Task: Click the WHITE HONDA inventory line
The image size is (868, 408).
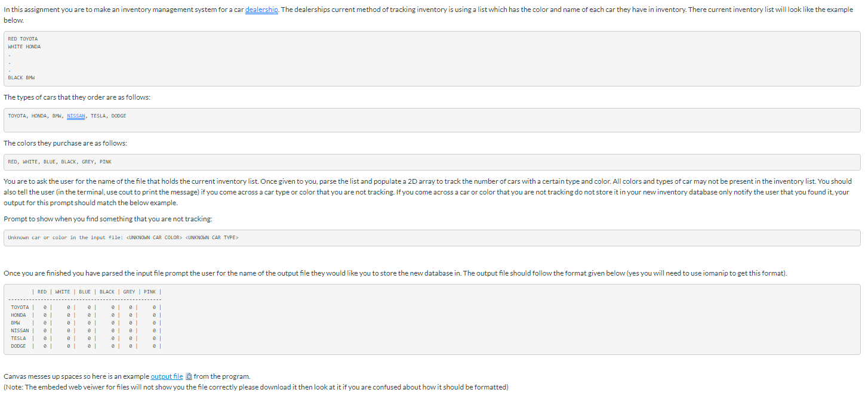Action: click(24, 47)
